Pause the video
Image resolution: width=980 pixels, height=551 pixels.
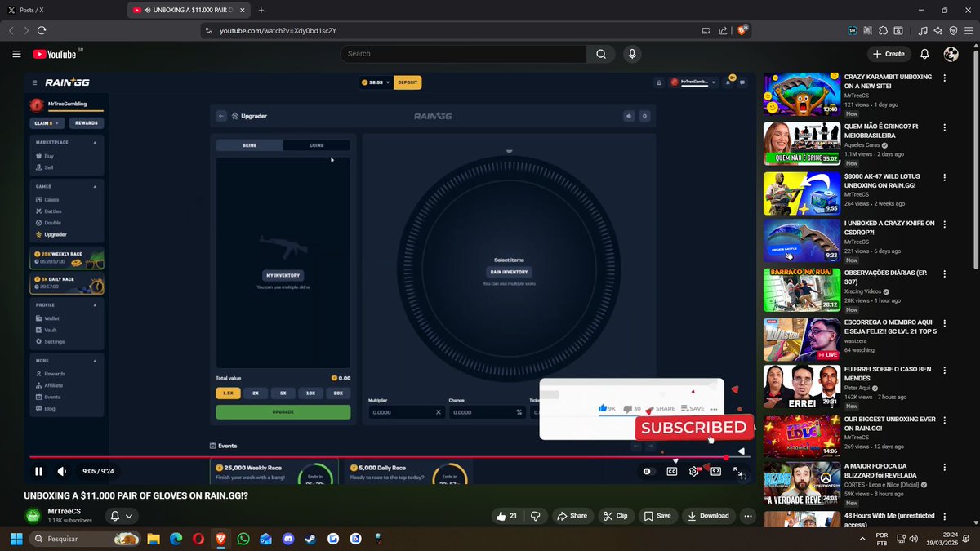click(38, 471)
